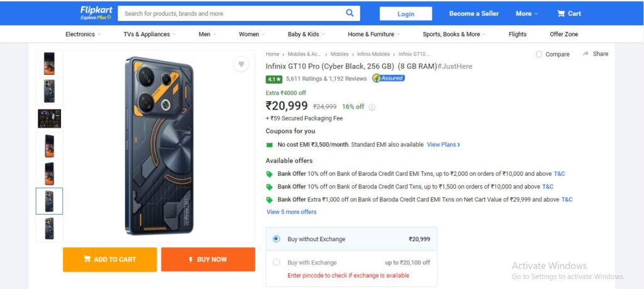Expand the More dropdown in header
644x289 pixels.
526,14
